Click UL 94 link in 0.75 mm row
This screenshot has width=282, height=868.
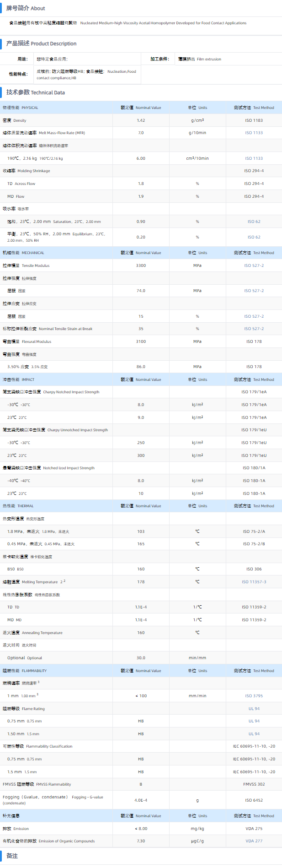(254, 721)
